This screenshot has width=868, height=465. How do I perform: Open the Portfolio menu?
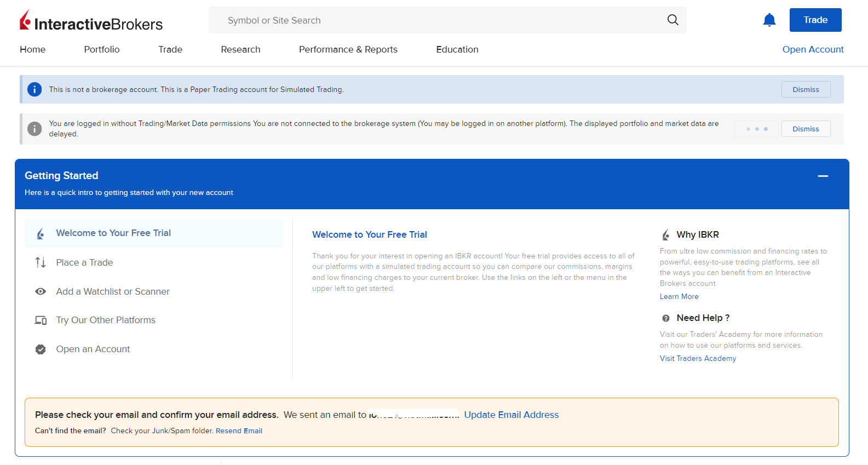102,49
